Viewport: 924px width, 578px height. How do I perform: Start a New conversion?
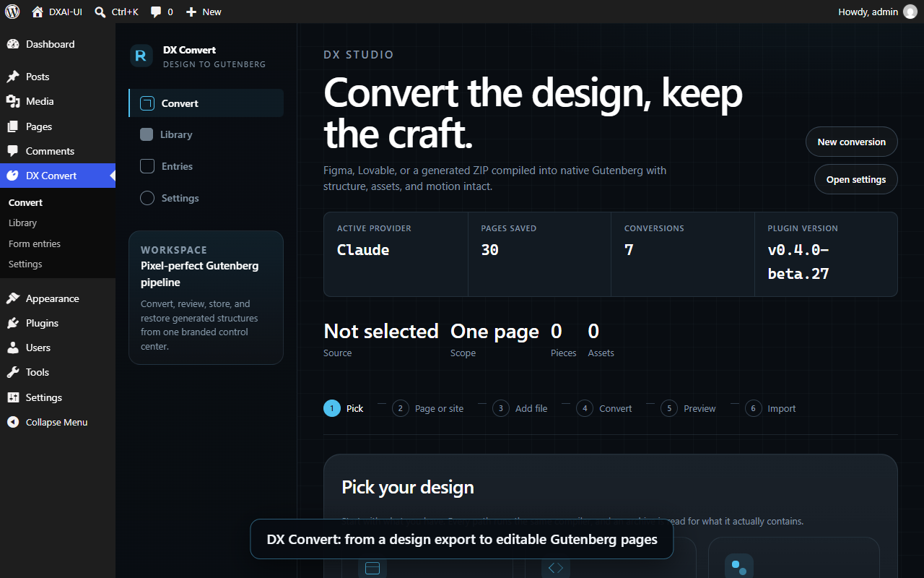[852, 142]
